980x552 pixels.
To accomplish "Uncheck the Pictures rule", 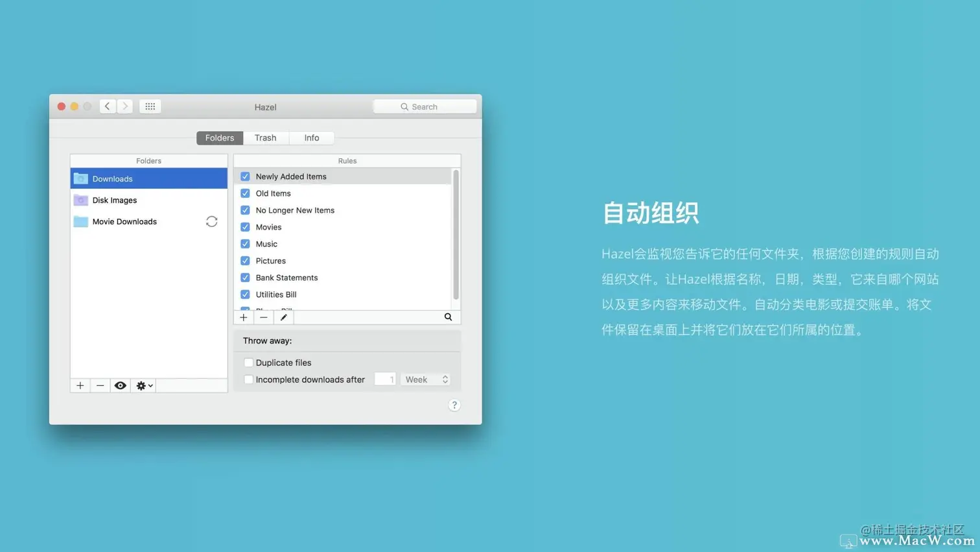I will pyautogui.click(x=245, y=261).
